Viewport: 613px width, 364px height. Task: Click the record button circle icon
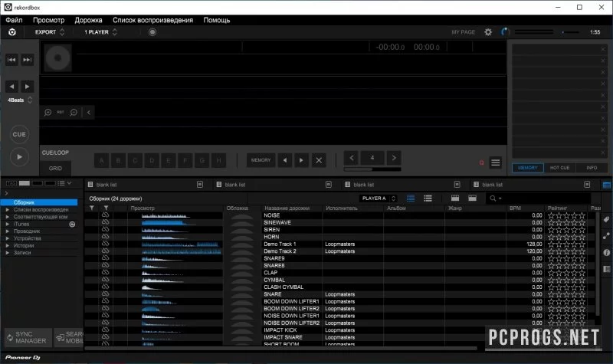click(x=152, y=32)
